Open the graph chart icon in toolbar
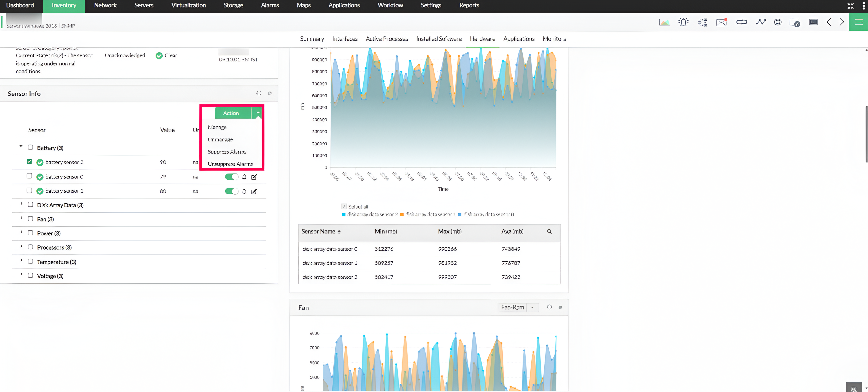Viewport: 868px width, 392px height. pyautogui.click(x=664, y=22)
